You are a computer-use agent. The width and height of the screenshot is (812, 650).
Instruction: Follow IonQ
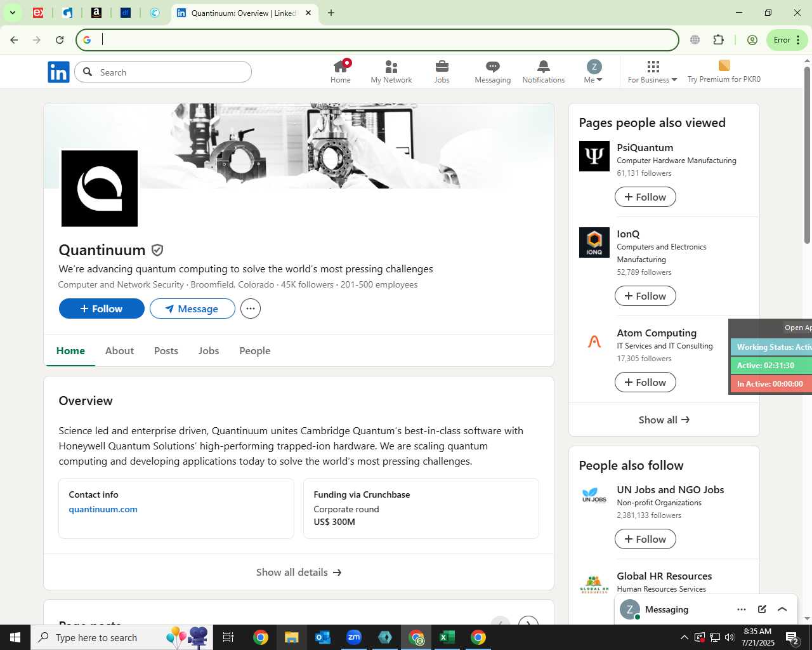(x=645, y=296)
